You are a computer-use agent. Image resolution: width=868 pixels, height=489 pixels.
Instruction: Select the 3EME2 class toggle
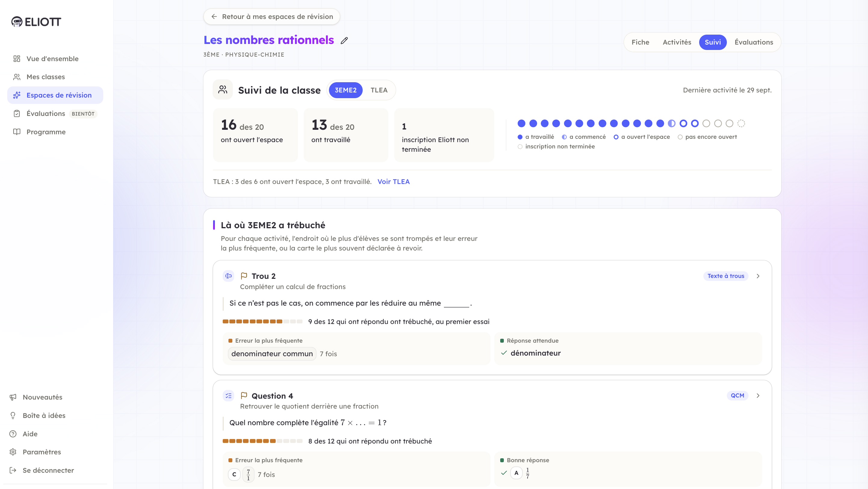pos(346,90)
